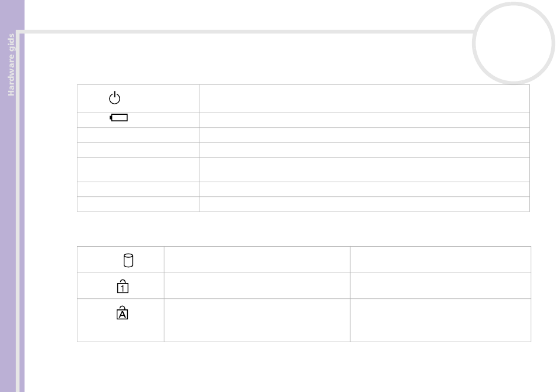
Task: Click the large circle in the page header
Action: (513, 43)
